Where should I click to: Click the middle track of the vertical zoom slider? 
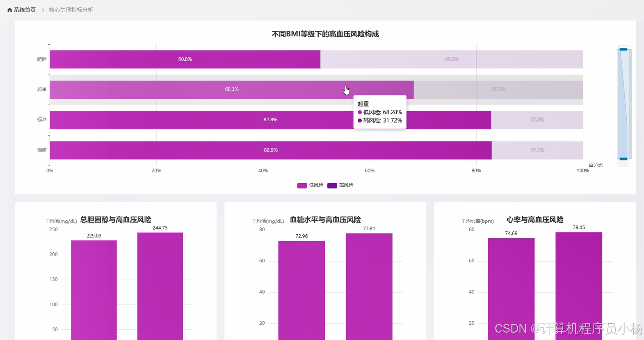click(623, 104)
